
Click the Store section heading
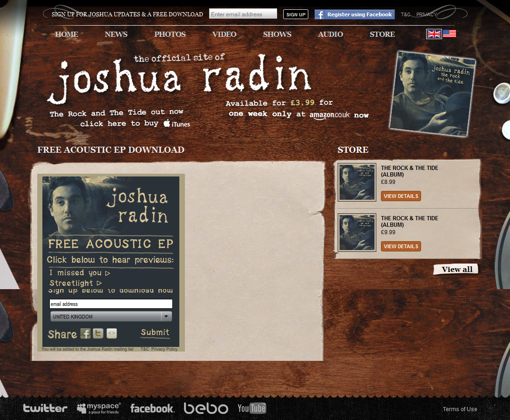[x=353, y=149]
